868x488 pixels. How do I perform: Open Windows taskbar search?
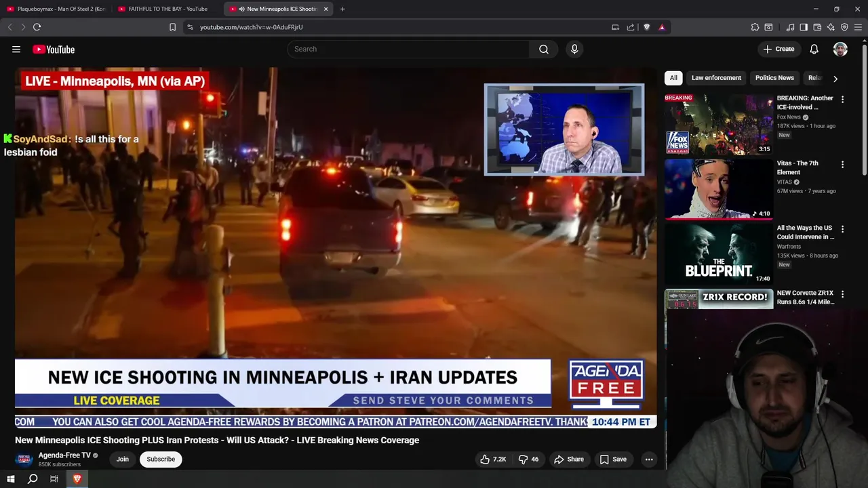(33, 479)
